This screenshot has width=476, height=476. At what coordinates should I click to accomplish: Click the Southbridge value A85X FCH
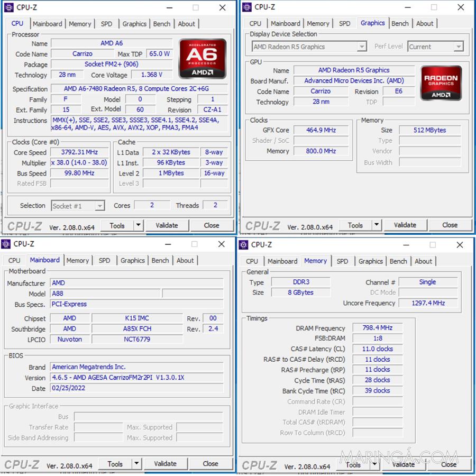[137, 329]
